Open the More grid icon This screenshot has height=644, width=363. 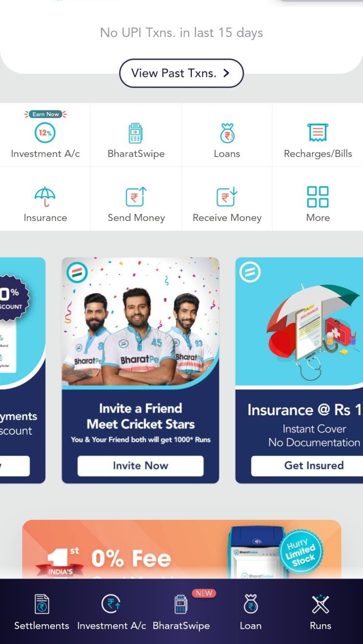[318, 197]
